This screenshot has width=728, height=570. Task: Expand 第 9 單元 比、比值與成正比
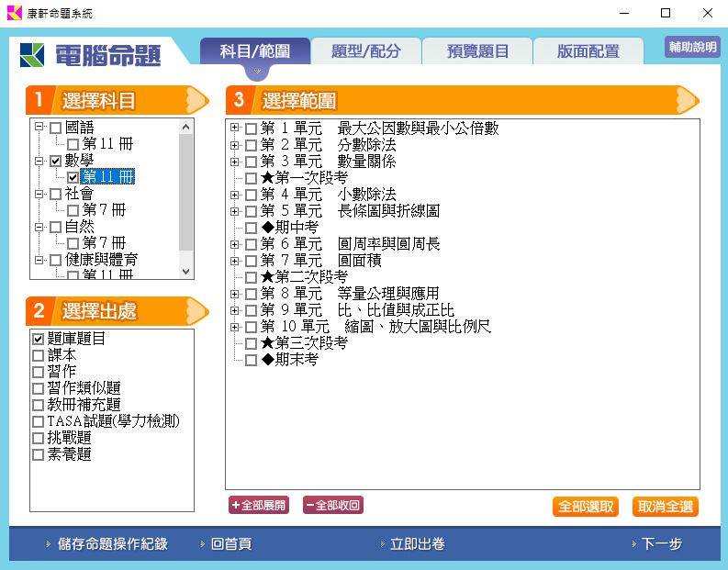[234, 310]
